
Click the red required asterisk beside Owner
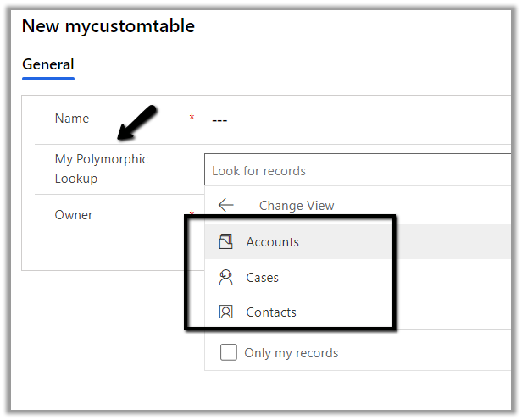(x=192, y=213)
